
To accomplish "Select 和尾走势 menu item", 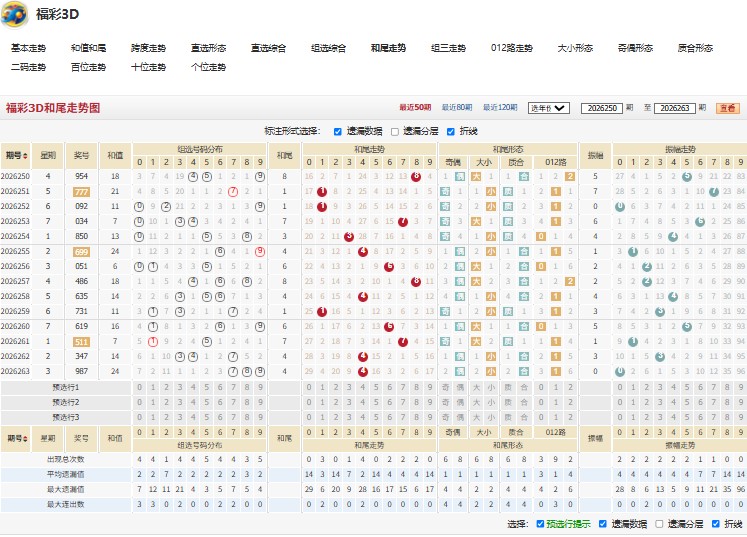I will (389, 48).
